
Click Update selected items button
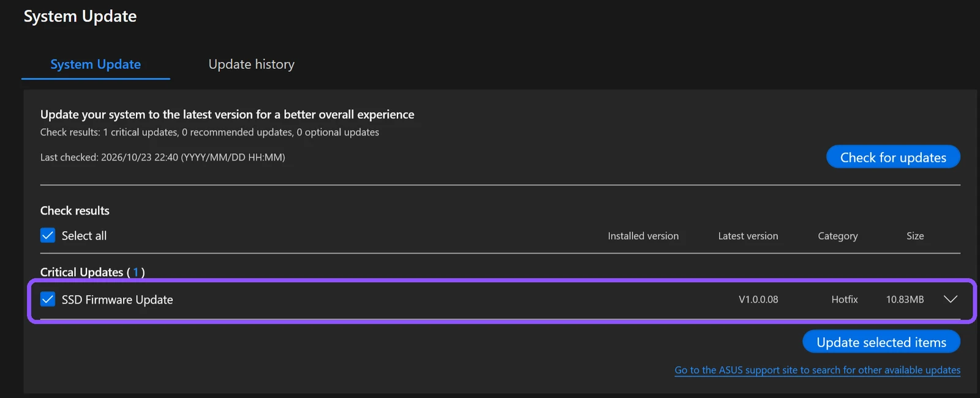pos(881,342)
